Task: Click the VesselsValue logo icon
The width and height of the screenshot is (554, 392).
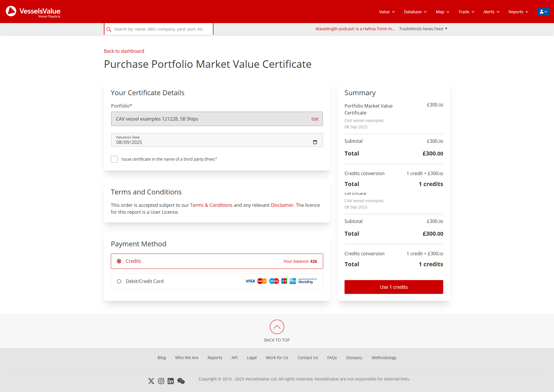Action: click(x=11, y=11)
